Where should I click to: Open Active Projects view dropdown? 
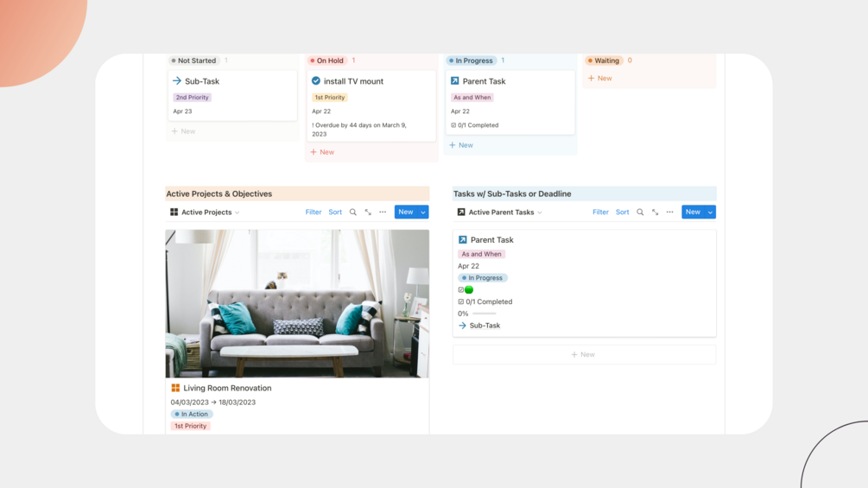pos(237,212)
